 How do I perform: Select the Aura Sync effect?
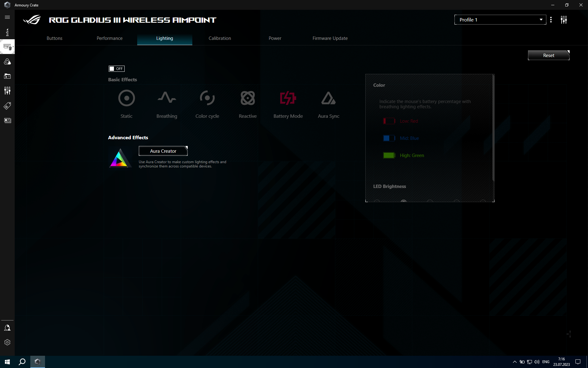(x=328, y=104)
